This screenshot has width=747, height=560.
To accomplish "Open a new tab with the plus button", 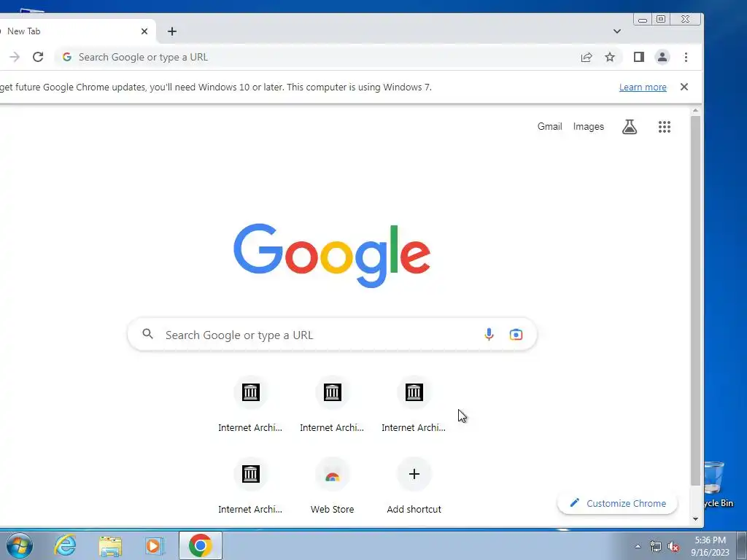I will (172, 31).
